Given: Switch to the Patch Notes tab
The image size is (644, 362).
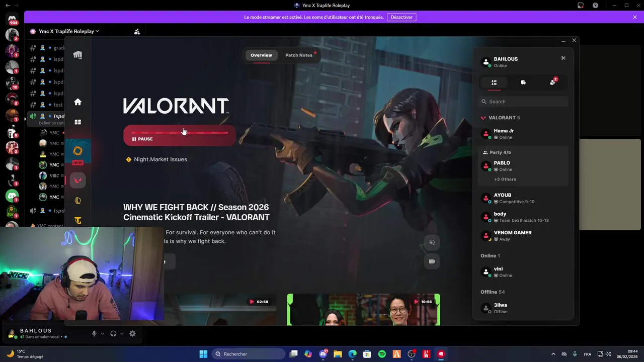Looking at the screenshot, I should pos(299,55).
